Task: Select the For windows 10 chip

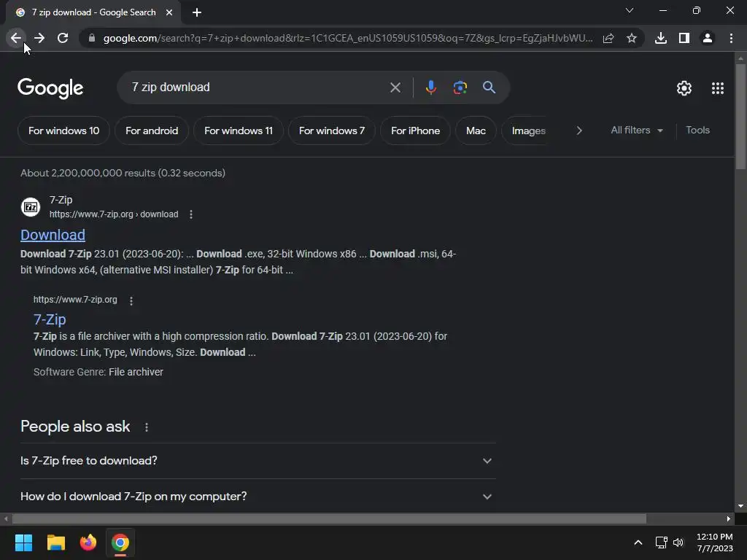Action: pos(64,131)
